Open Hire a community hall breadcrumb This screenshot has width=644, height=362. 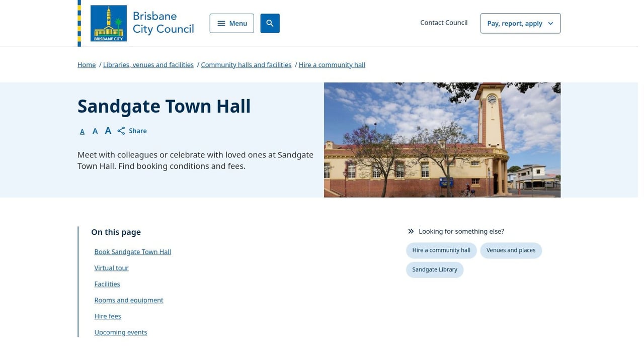[x=332, y=65]
